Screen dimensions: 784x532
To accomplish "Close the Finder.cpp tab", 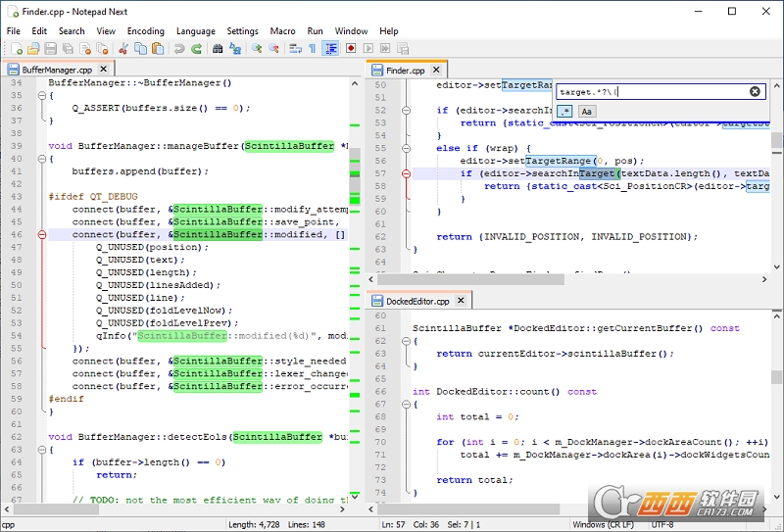I will [435, 71].
